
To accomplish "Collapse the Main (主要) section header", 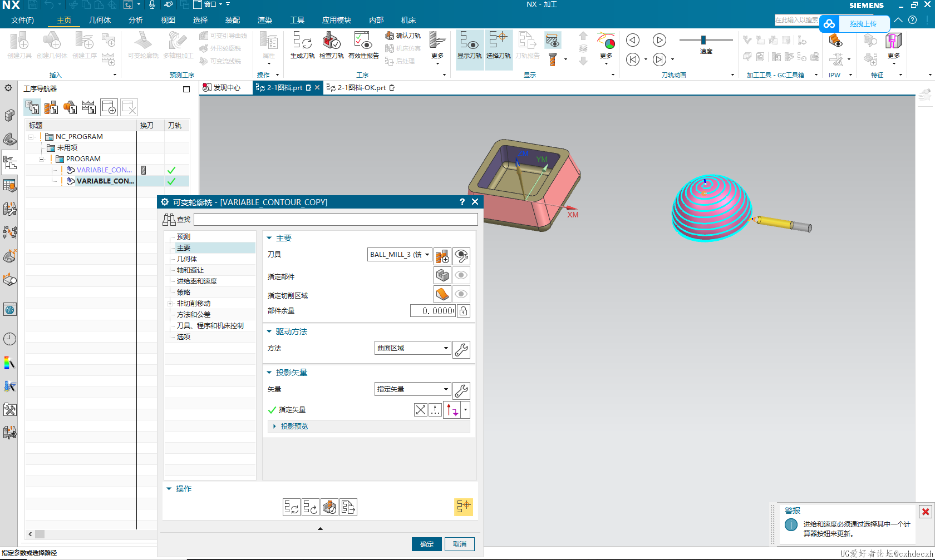I will [270, 238].
